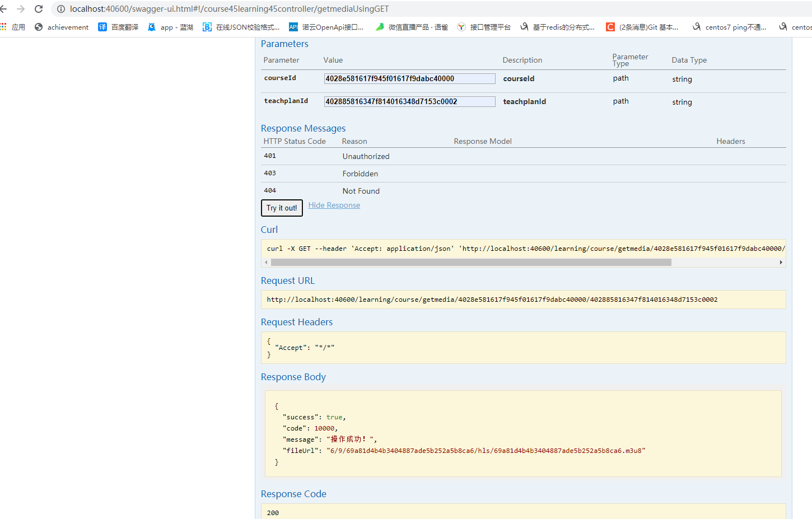The height and width of the screenshot is (519, 812).
Task: Open the 诺云OpenApi接口 bookmark
Action: (x=326, y=27)
